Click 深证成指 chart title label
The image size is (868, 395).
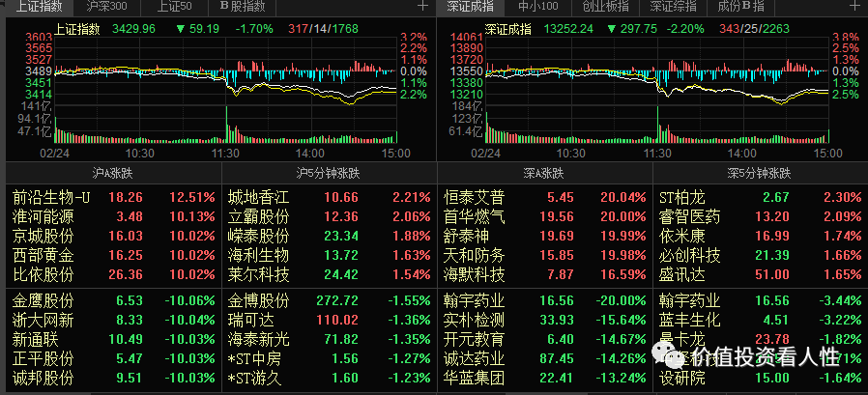(x=507, y=29)
